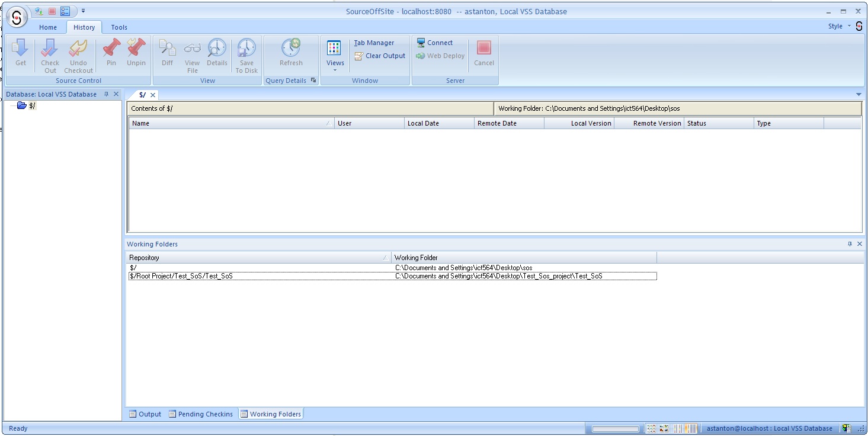The width and height of the screenshot is (868, 436).
Task: Switch to the Pending Checkins tab
Action: [x=200, y=414]
